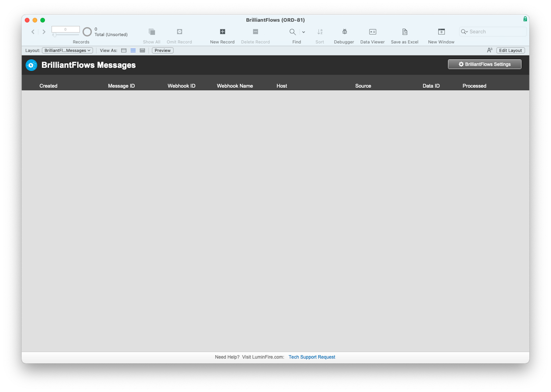The width and height of the screenshot is (551, 392).
Task: Click the Preview button
Action: [x=163, y=50]
